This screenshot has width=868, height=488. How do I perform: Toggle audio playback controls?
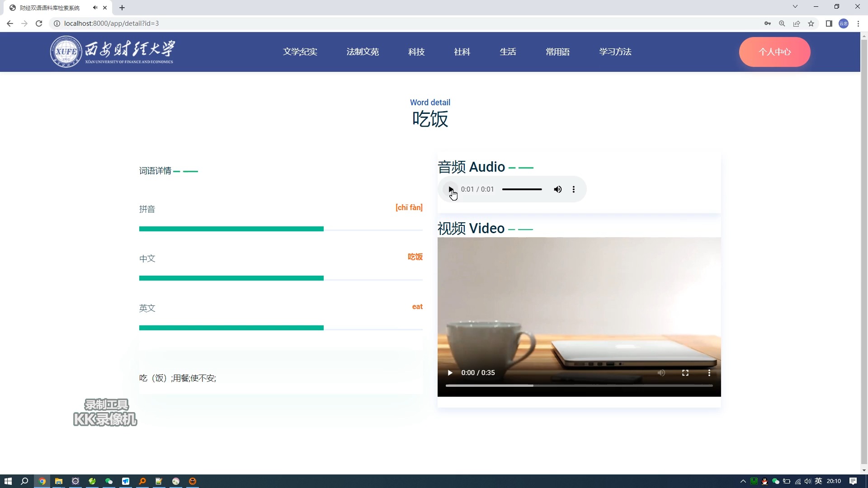451,189
